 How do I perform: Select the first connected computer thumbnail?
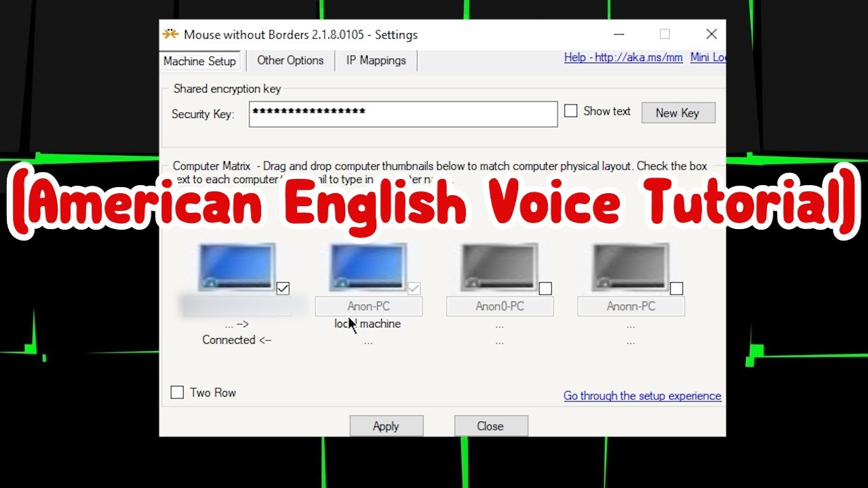pos(237,268)
